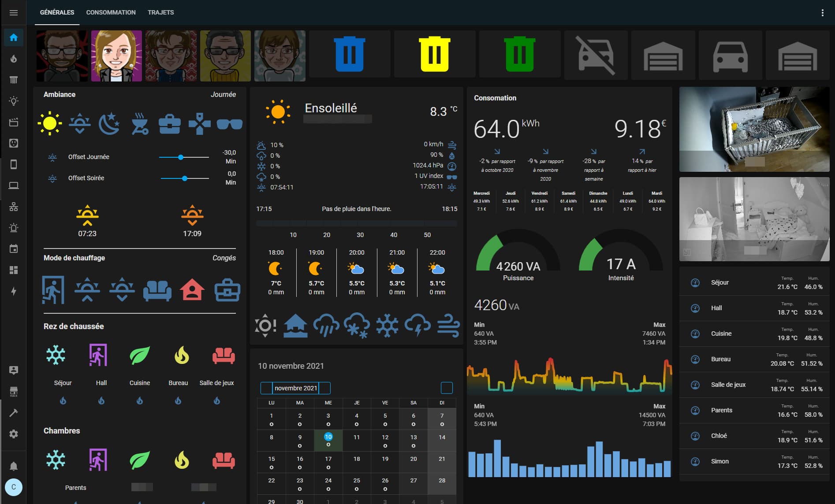
Task: Toggle the first garage door tile
Action: (x=663, y=56)
